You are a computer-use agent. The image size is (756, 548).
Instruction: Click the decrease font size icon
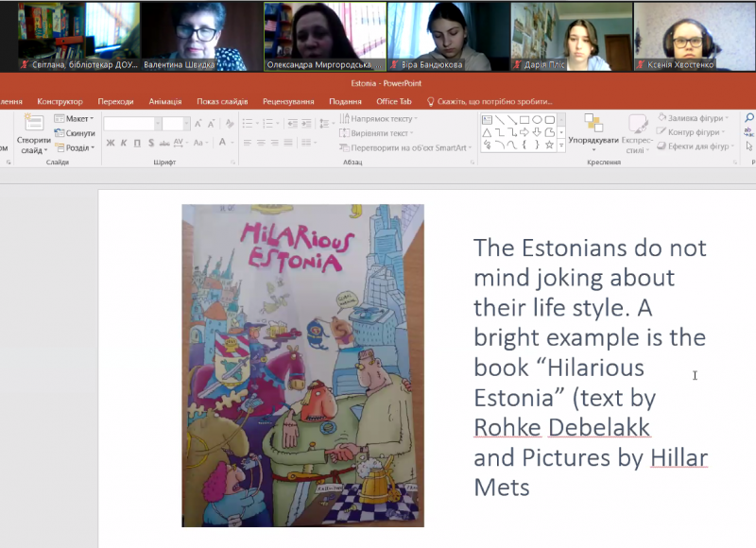(211, 124)
